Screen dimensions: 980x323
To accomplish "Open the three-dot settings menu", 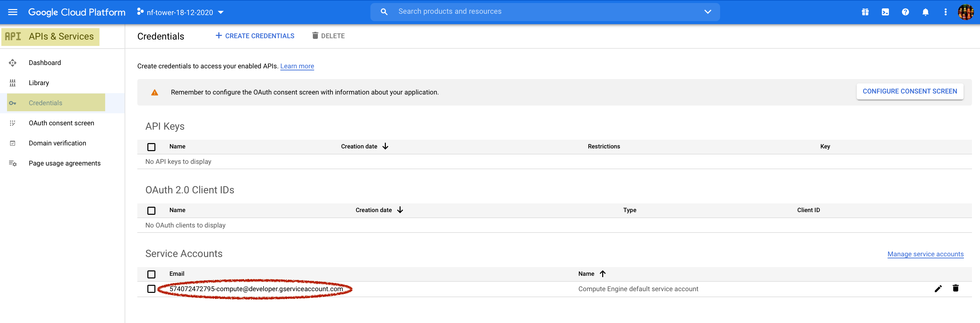I will click(946, 12).
